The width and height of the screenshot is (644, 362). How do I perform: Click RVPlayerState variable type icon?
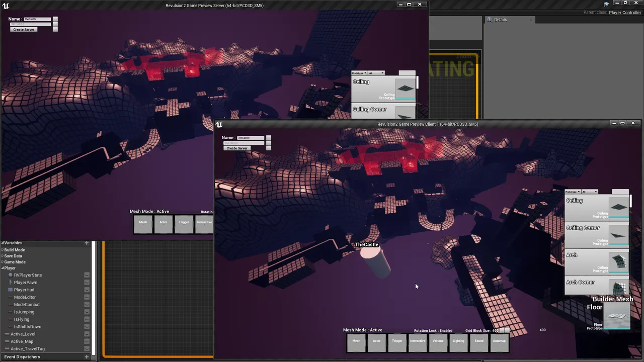point(10,275)
